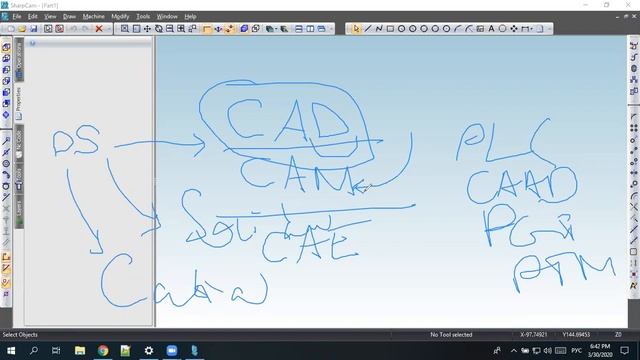Select the Text 'A' tool
The image size is (640, 360).
pos(491,29)
